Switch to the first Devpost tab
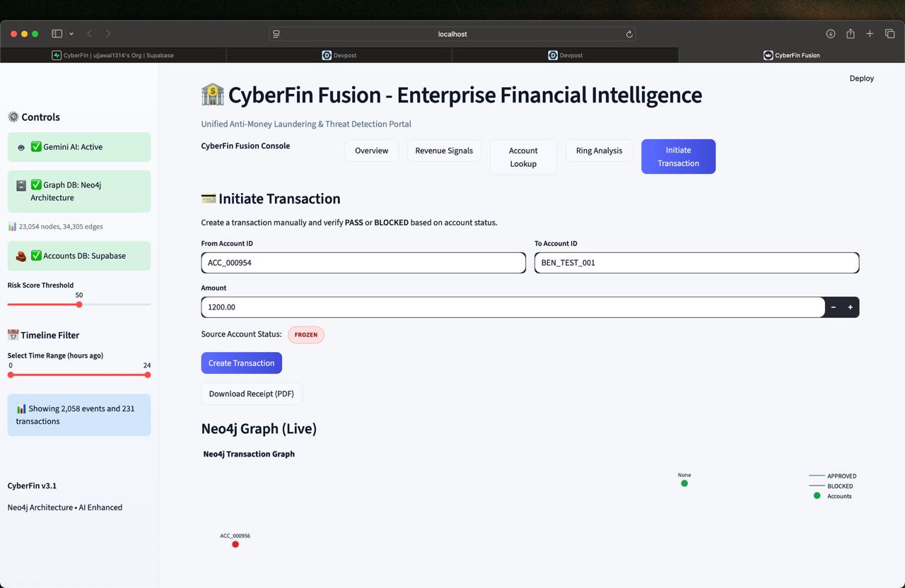Image resolution: width=905 pixels, height=588 pixels. pos(339,55)
